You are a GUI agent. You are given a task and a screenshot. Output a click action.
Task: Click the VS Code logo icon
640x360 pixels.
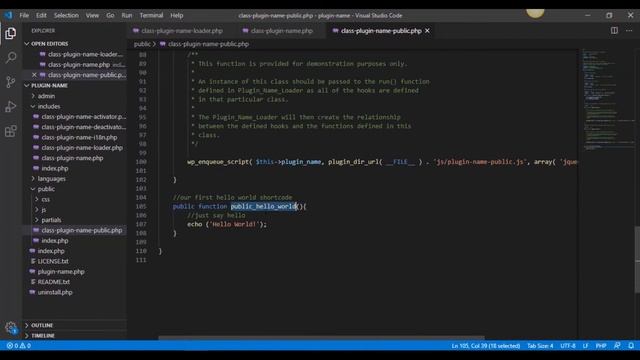pos(8,16)
